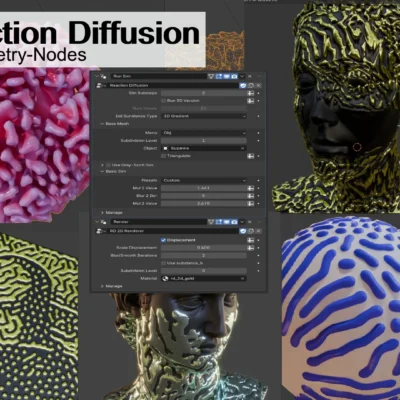
Task: Click the blue striped sphere render
Action: (x=341, y=307)
